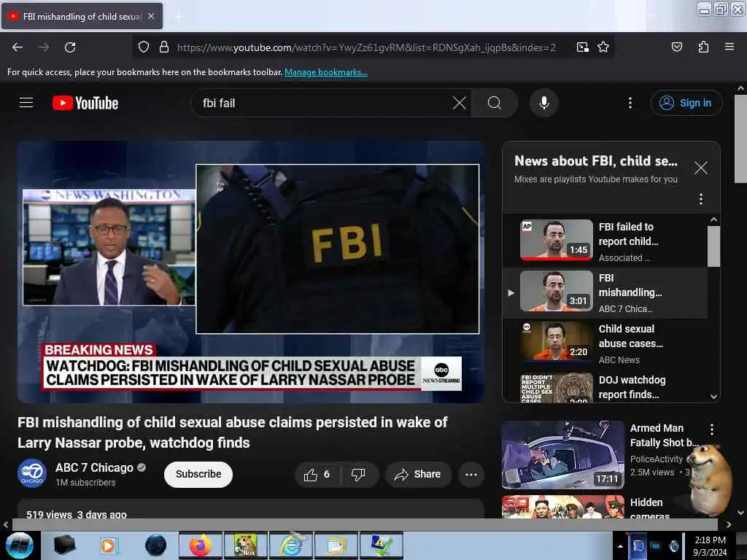747x560 pixels.
Task: Click the browser forward arrow
Action: coord(43,47)
